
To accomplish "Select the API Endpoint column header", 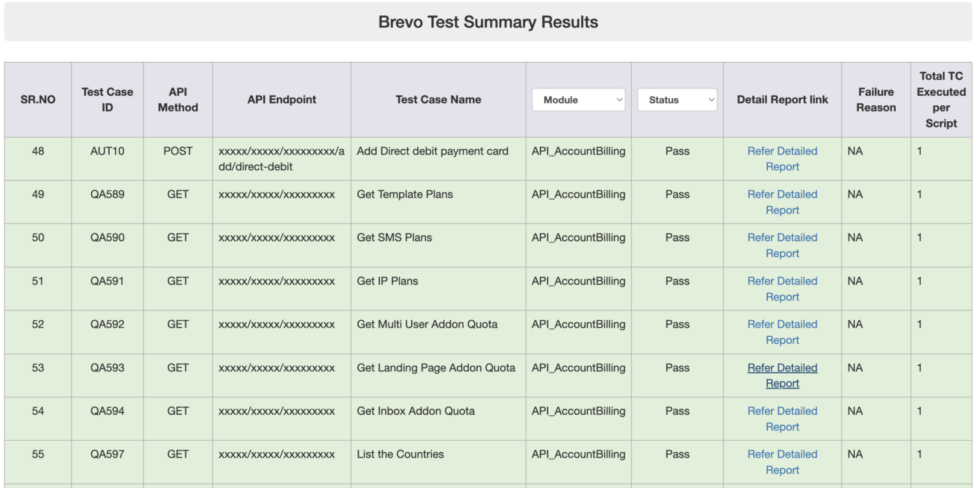I will point(281,100).
